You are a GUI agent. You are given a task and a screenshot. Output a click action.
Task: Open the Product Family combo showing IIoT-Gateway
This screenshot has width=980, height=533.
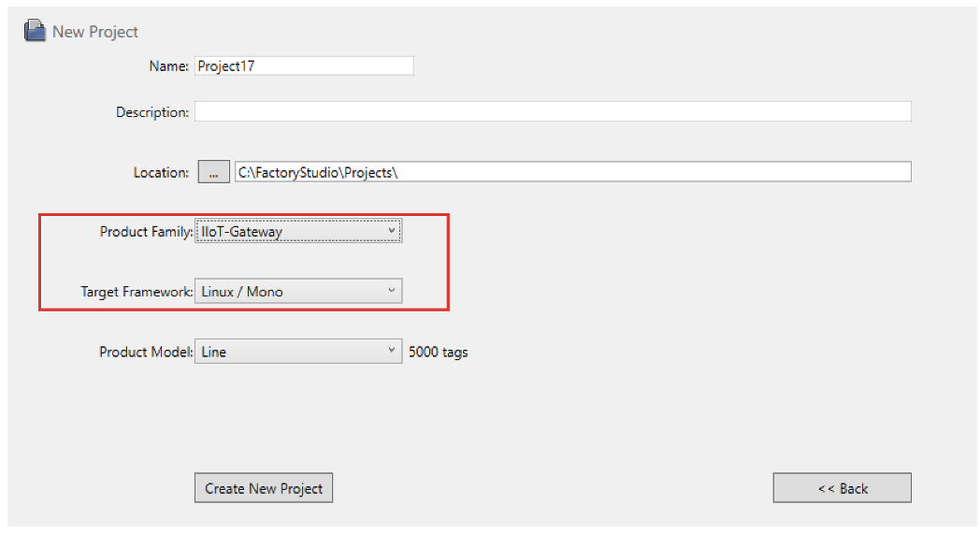(x=298, y=231)
